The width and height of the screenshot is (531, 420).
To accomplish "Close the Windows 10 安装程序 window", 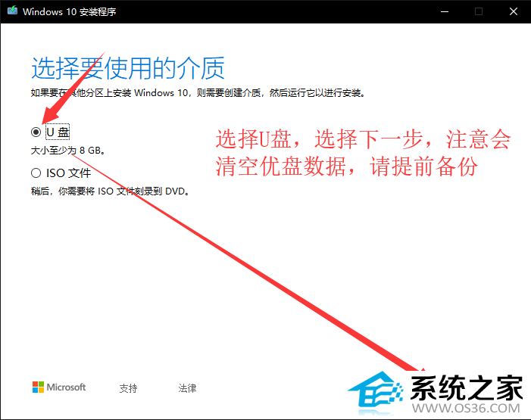I will coord(514,11).
